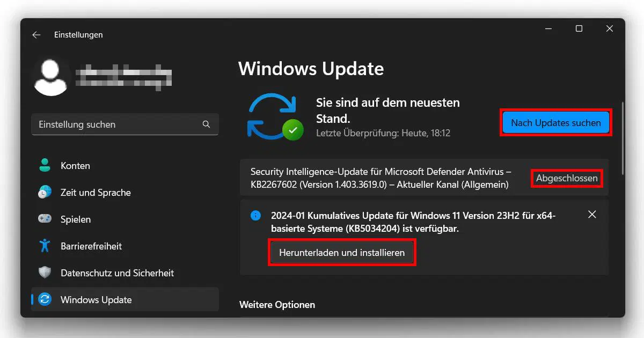Dismiss the cumulative update notification

pos(592,214)
